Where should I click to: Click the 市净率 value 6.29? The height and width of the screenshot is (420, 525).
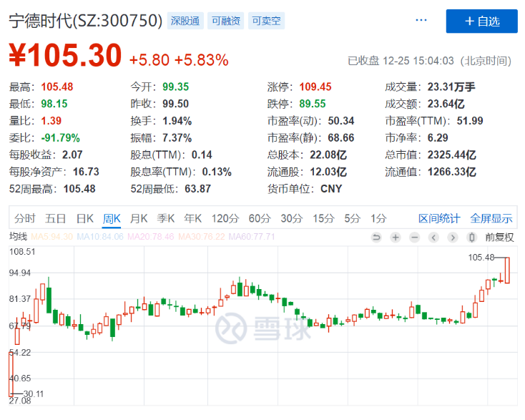coord(438,138)
